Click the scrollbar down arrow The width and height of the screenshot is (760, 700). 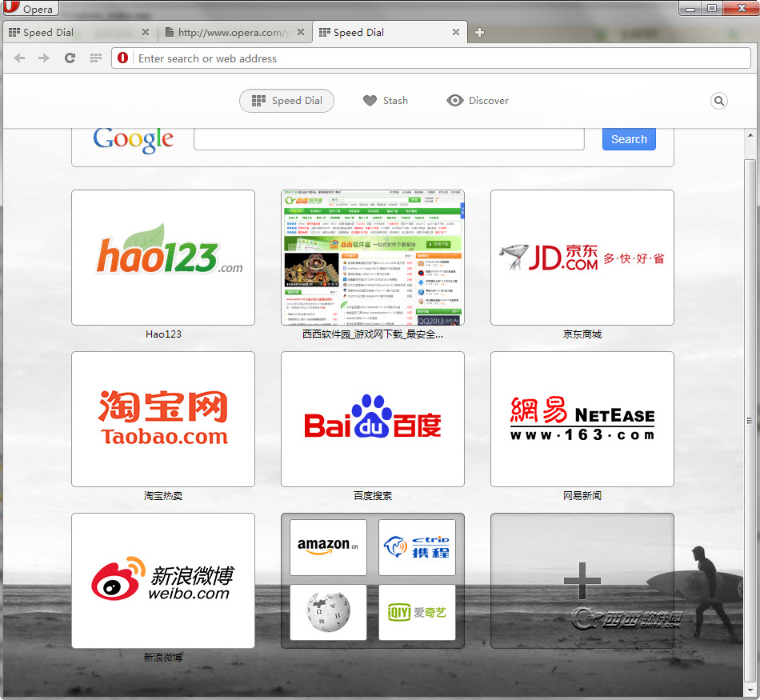pyautogui.click(x=750, y=690)
